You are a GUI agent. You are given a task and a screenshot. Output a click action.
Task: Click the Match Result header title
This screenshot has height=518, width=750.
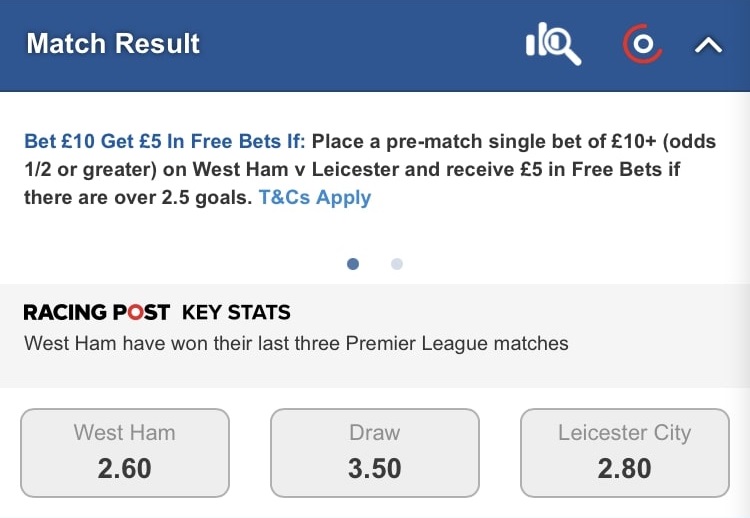[113, 44]
